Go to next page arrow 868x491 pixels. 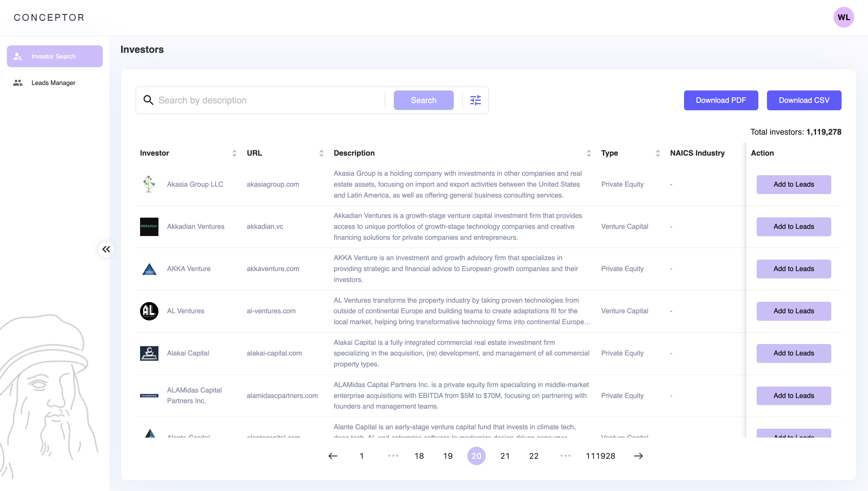[638, 456]
